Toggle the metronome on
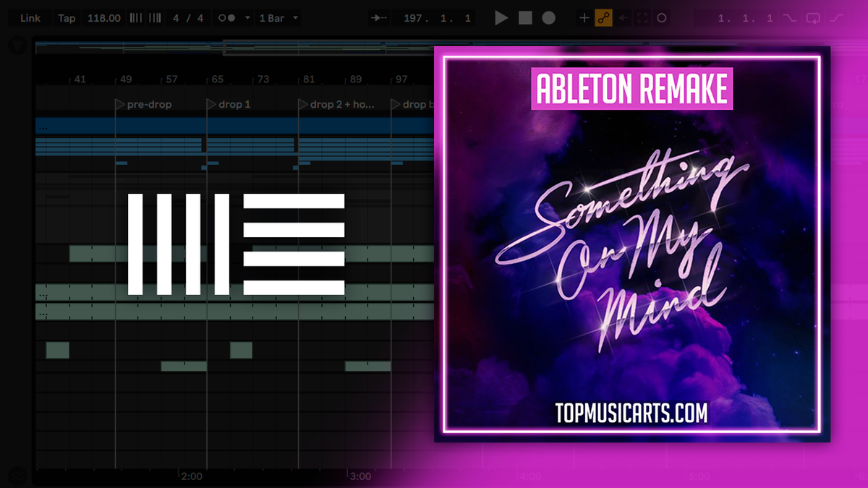Viewport: 868px width, 488px height. pos(226,18)
